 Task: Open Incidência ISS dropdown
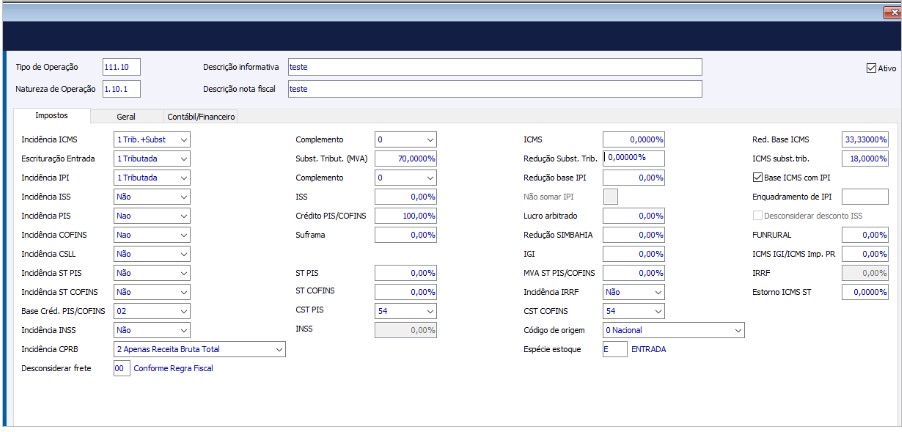point(152,197)
